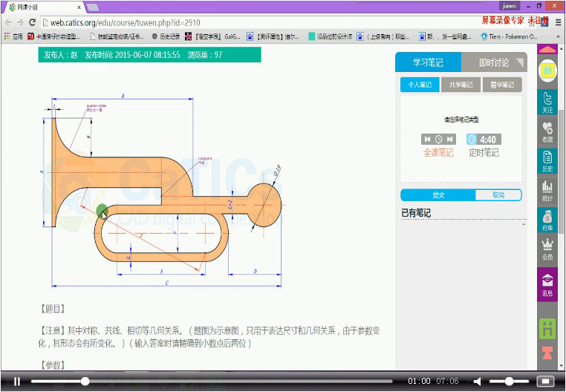Click the 提交 submit button
566x392 pixels.
tap(438, 195)
